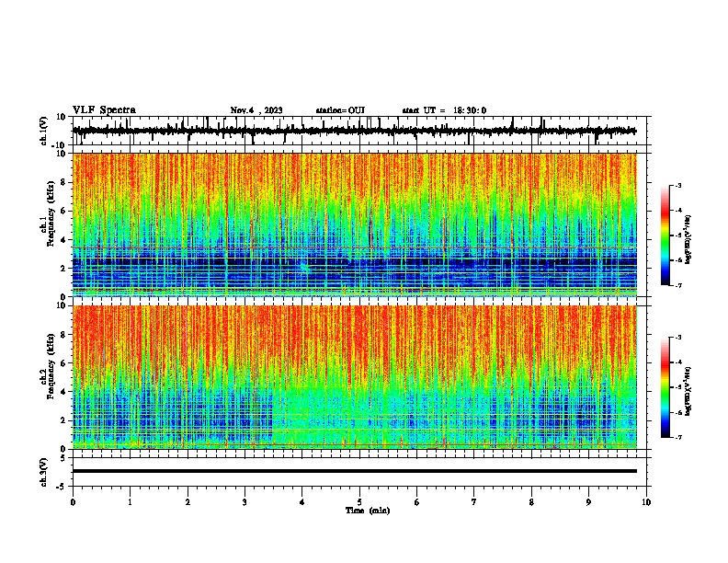Click the "5" tick on ch.3 voltage axis

[x=63, y=457]
